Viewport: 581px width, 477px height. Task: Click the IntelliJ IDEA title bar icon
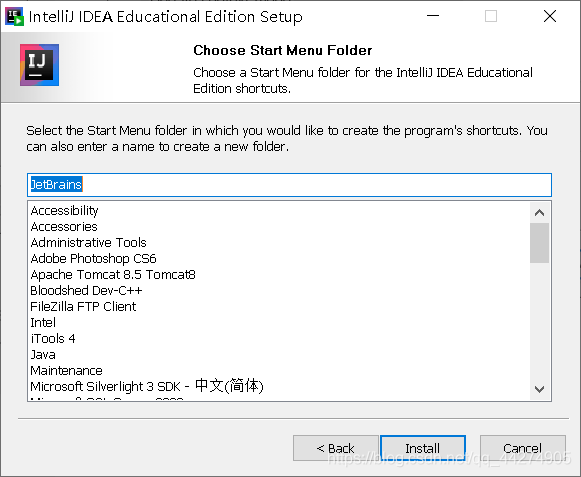pos(14,16)
